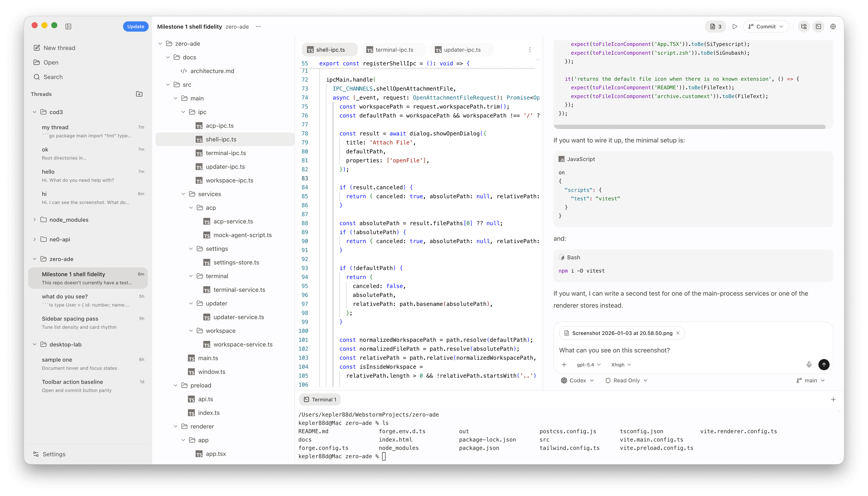Click the new folder icon beside Threads
The image size is (868, 496).
[x=139, y=94]
